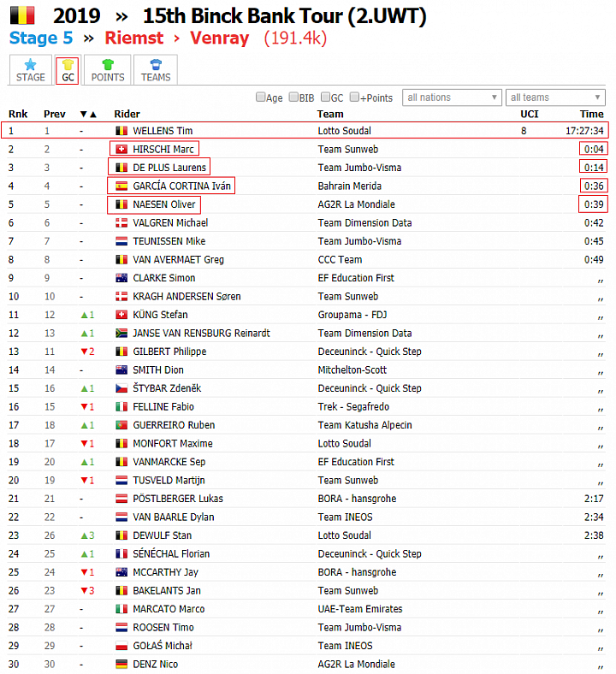Click the Australian flag beside MCCARTHY Jay

coord(121,572)
